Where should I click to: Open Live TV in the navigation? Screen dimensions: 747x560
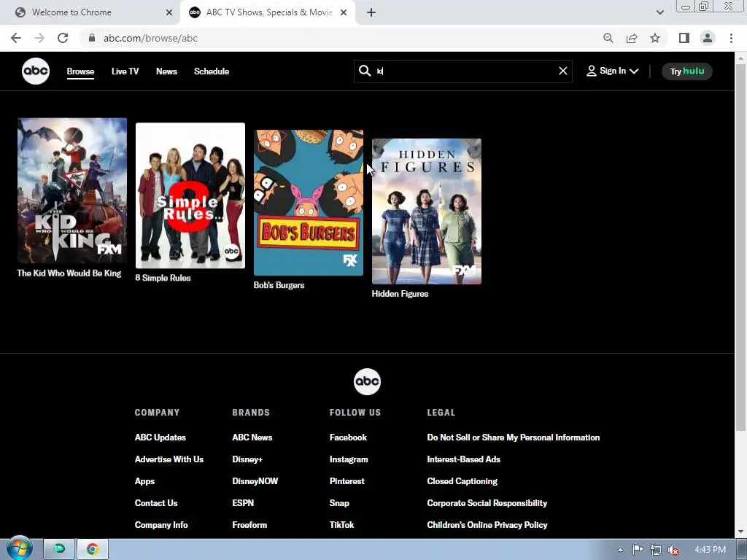125,71
